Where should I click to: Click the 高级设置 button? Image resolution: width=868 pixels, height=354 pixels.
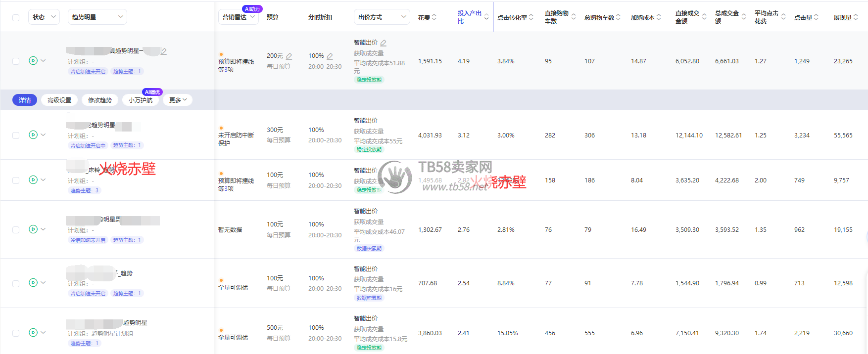click(x=59, y=100)
